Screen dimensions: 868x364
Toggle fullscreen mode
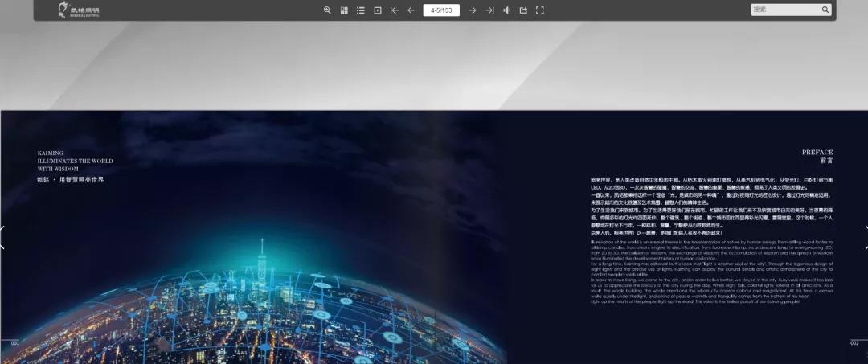click(x=540, y=10)
